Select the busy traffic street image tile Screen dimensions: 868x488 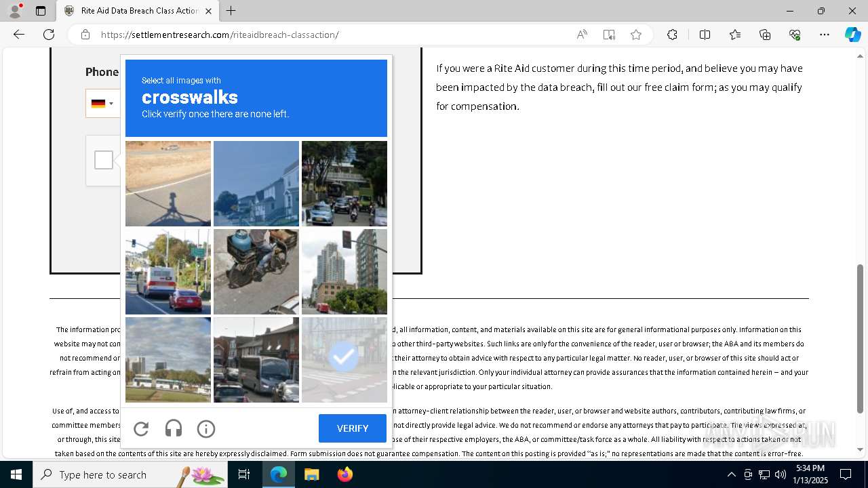click(x=344, y=184)
